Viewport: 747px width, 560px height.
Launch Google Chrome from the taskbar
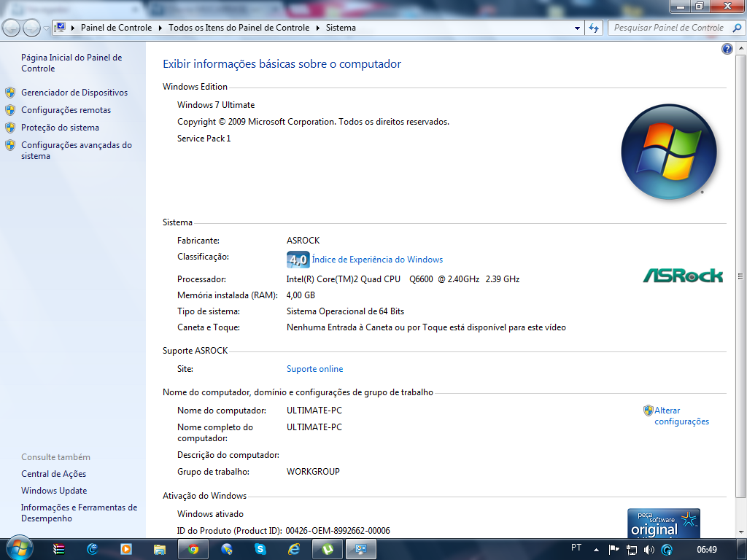(x=193, y=549)
